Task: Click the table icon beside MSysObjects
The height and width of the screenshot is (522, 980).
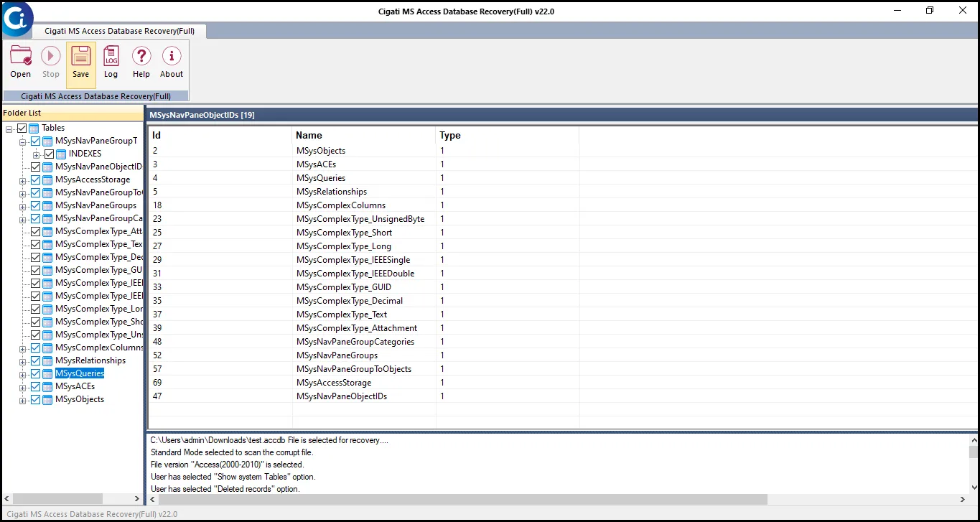Action: coord(47,399)
